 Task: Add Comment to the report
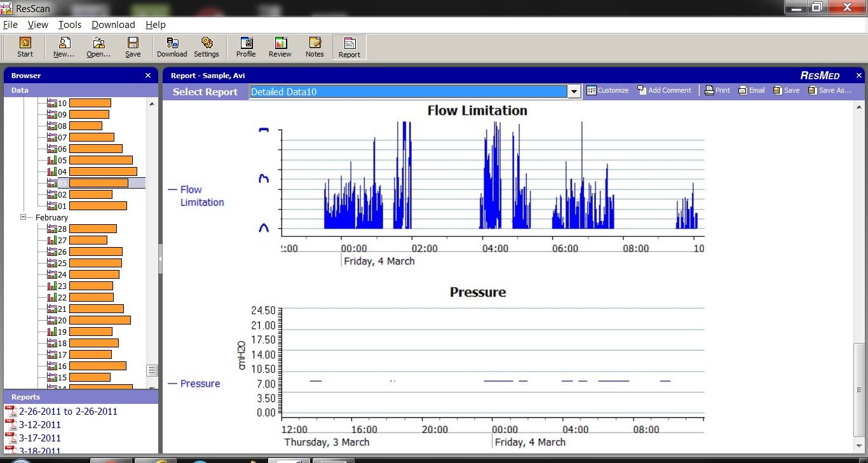[x=664, y=91]
